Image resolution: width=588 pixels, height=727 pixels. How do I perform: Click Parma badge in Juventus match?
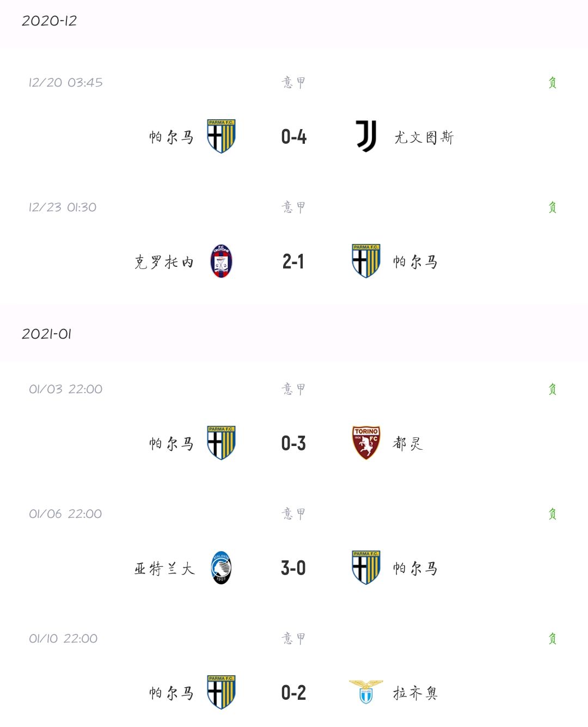point(221,137)
